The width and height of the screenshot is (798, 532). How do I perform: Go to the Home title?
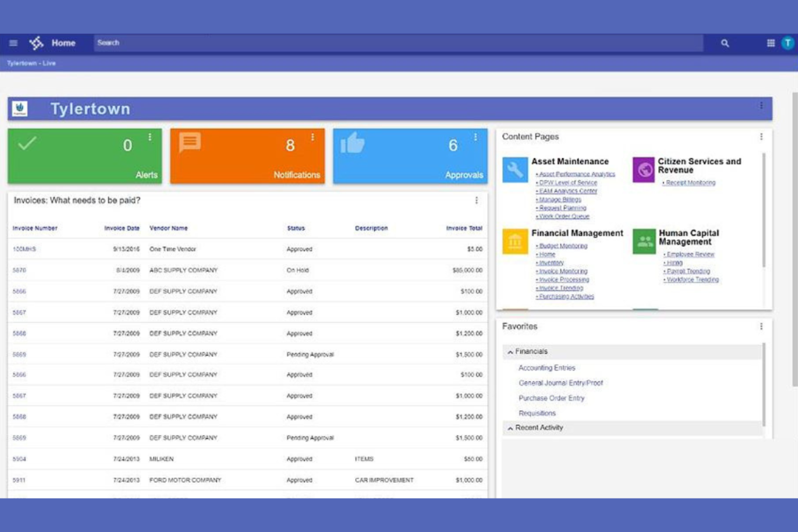click(64, 43)
